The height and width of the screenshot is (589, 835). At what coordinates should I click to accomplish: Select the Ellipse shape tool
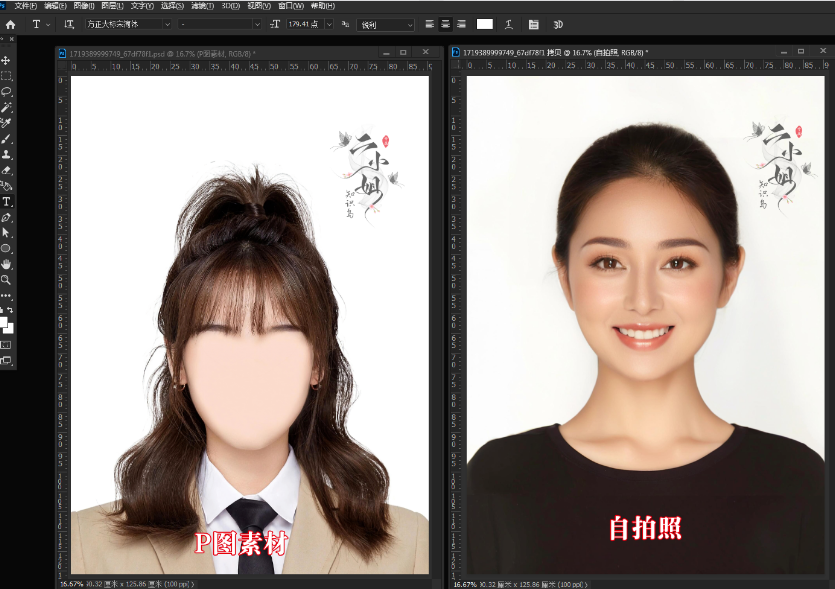pyautogui.click(x=6, y=249)
